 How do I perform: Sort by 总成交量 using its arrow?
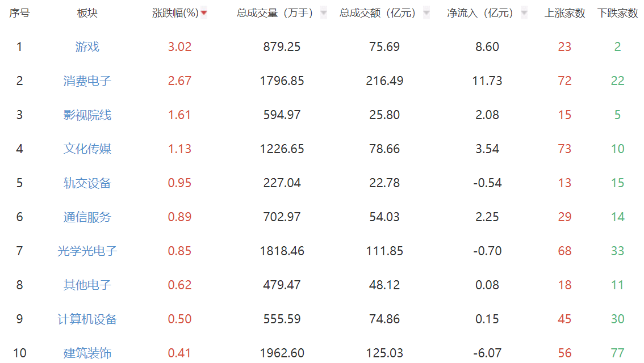click(x=323, y=13)
